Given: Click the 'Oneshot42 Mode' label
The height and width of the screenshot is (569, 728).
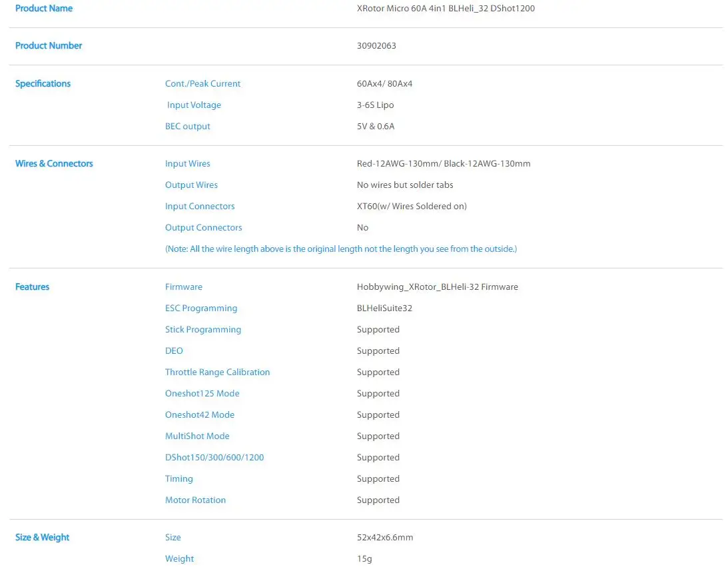Looking at the screenshot, I should click(x=200, y=415).
